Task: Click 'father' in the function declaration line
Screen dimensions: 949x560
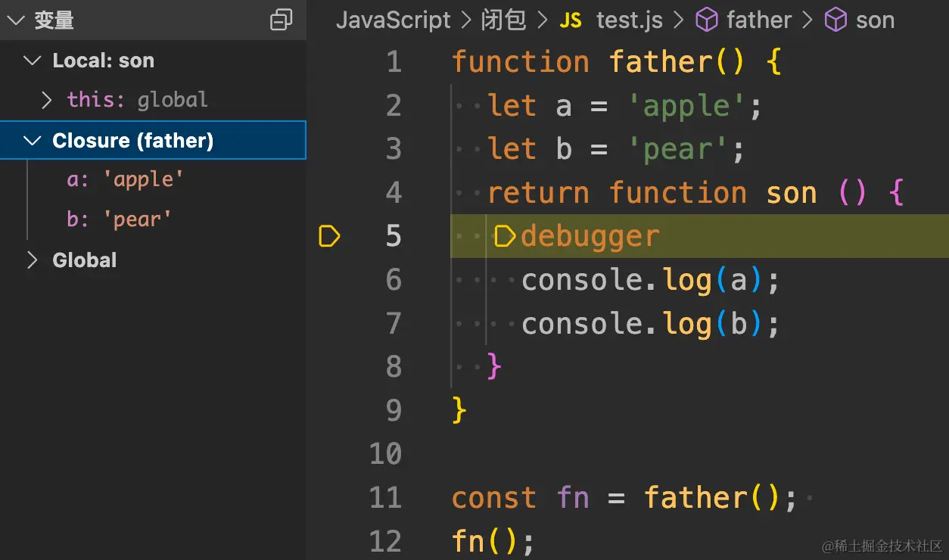Action: pyautogui.click(x=661, y=62)
